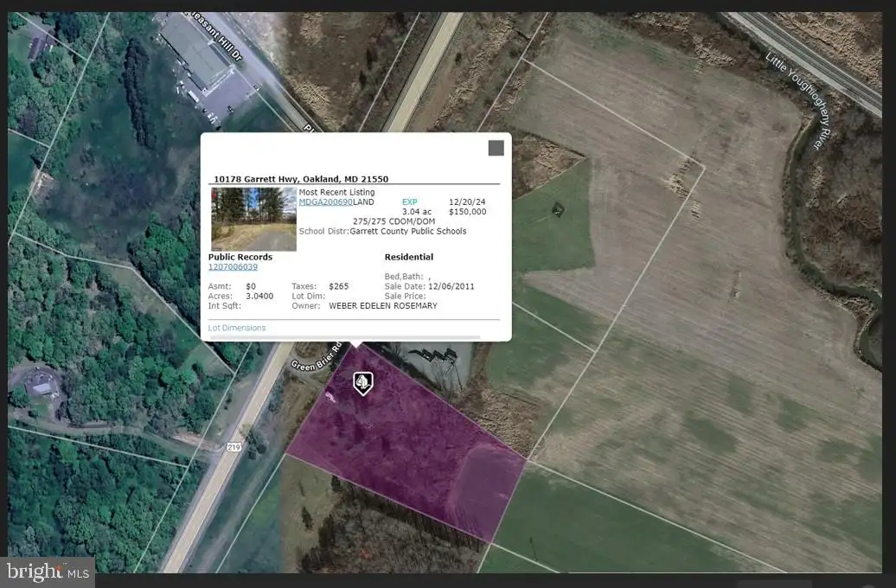
Task: Click the owner name WEBER EDELEN ROSEMARY
Action: click(x=383, y=306)
